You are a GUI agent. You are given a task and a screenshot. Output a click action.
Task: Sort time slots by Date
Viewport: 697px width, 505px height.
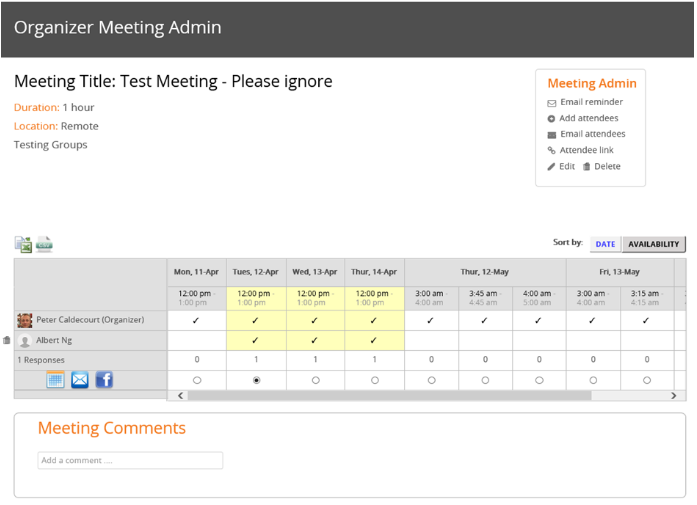coord(605,244)
